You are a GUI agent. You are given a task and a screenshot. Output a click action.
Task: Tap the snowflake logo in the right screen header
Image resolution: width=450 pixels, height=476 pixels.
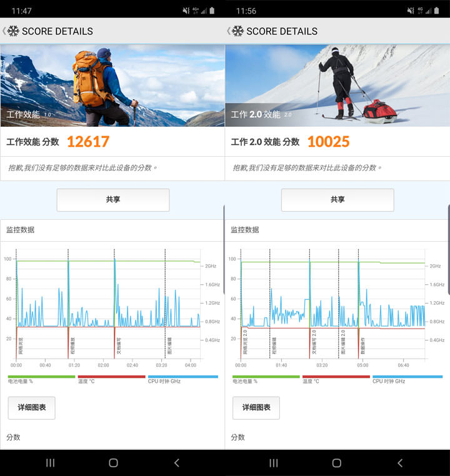click(x=238, y=31)
